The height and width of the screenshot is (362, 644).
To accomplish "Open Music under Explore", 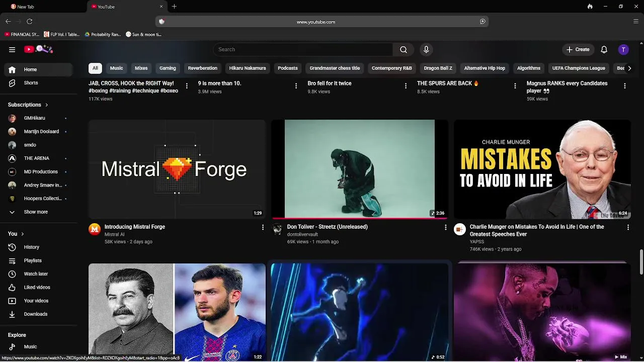I will (x=38, y=346).
